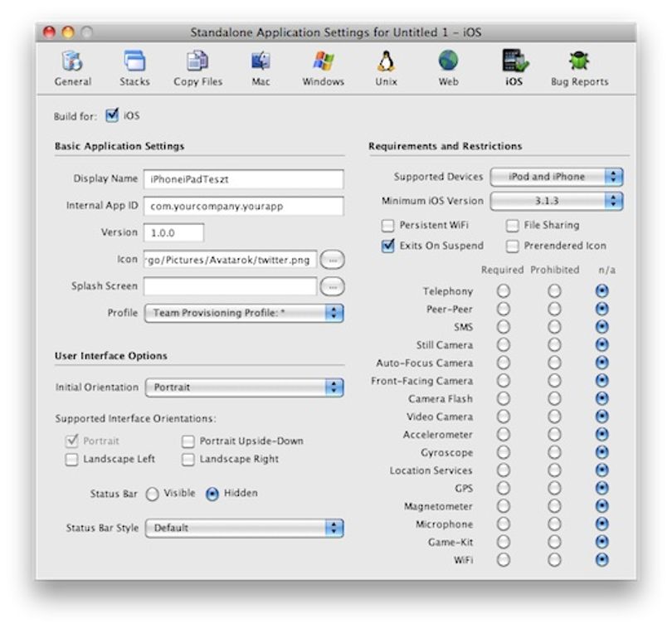Screen dimensions: 672x629
Task: Browse for an Icon file button
Action: point(332,260)
